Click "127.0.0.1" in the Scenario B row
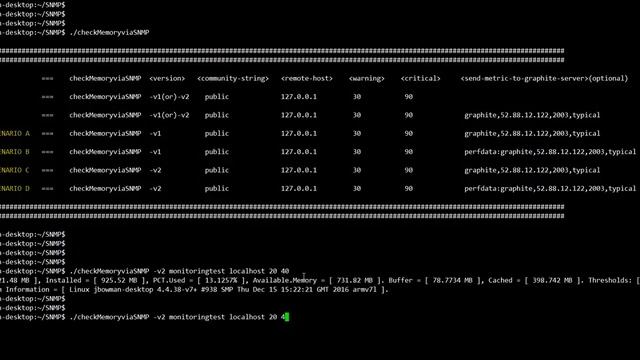640x360 pixels. click(x=299, y=152)
